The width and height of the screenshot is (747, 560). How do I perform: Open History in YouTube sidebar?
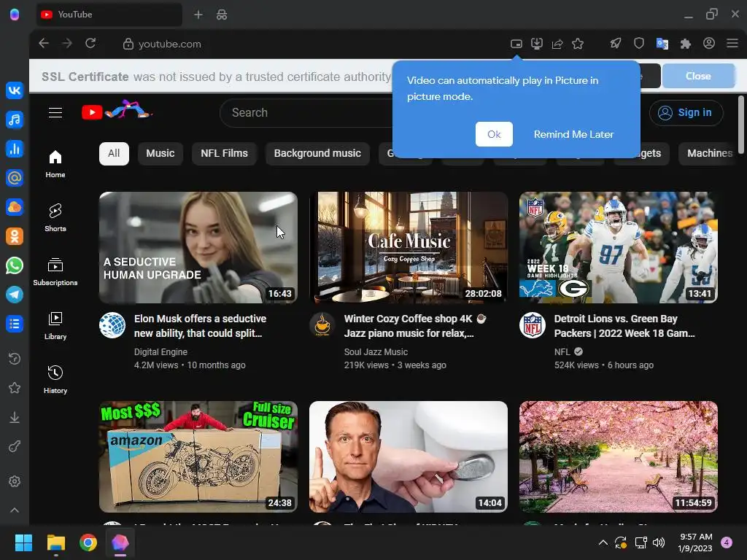click(x=55, y=379)
